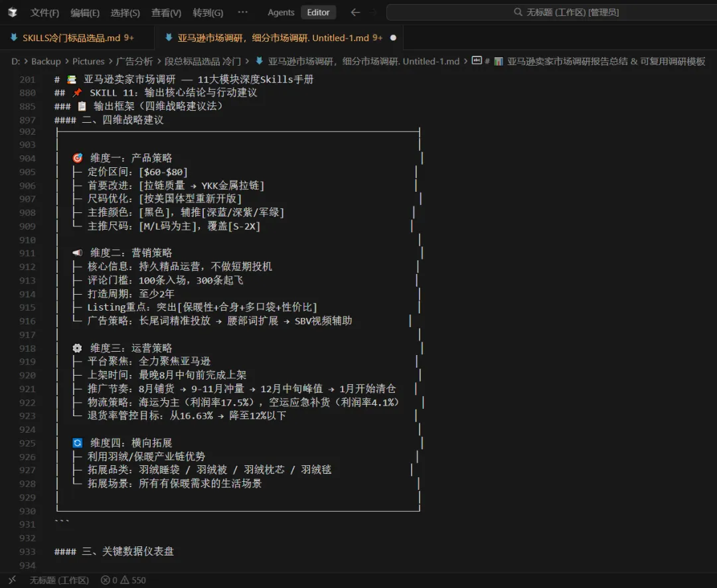Screen dimensions: 717x588
Task: Open the 编辑(E) menu
Action: coord(85,13)
